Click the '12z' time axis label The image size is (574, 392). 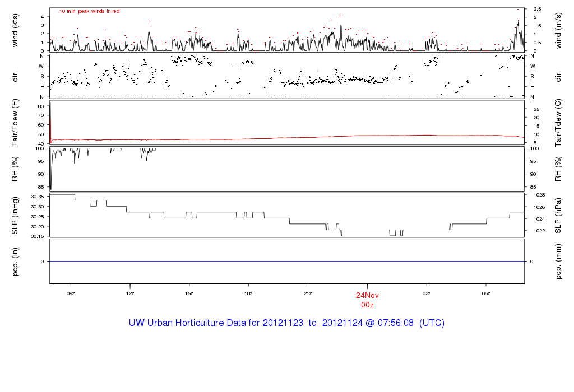[x=130, y=293]
